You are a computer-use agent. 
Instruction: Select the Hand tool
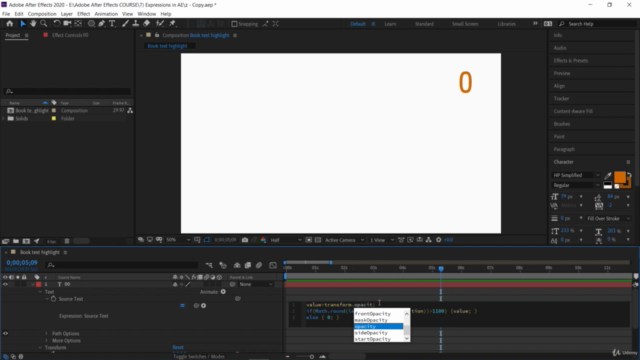pyautogui.click(x=33, y=24)
